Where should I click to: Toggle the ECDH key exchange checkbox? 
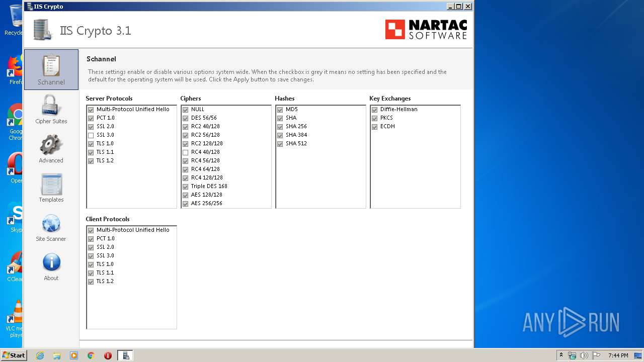(x=375, y=127)
